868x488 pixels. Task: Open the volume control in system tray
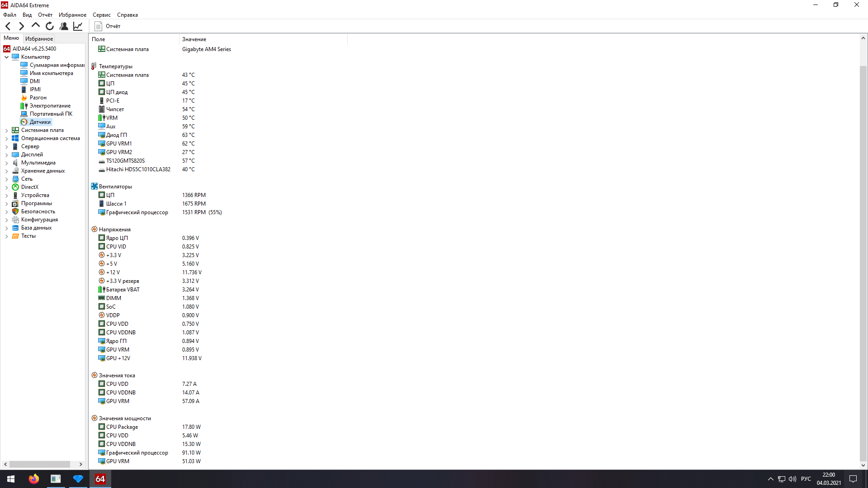click(x=793, y=479)
